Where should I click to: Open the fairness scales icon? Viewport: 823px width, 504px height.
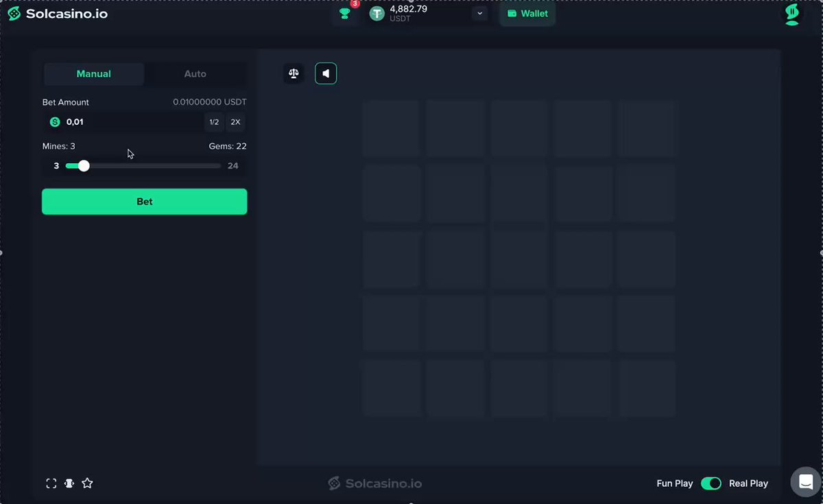pyautogui.click(x=294, y=73)
